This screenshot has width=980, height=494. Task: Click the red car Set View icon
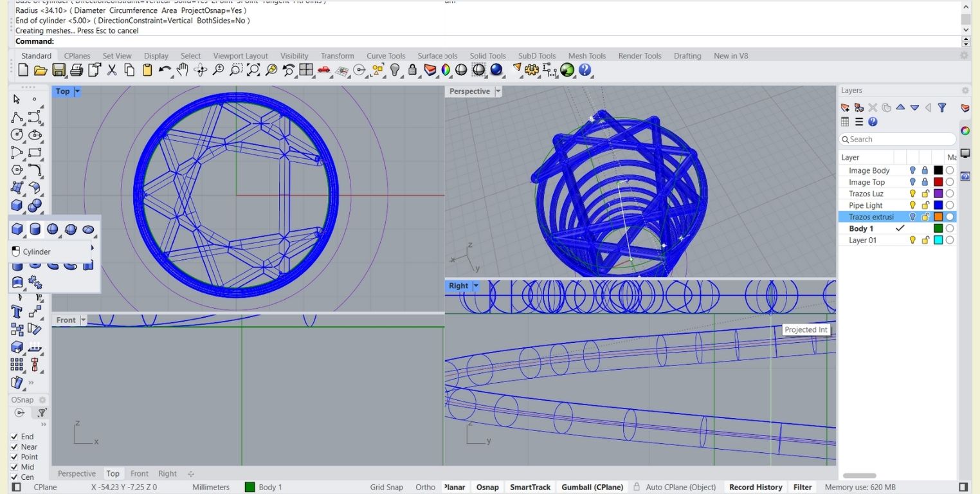click(x=323, y=70)
